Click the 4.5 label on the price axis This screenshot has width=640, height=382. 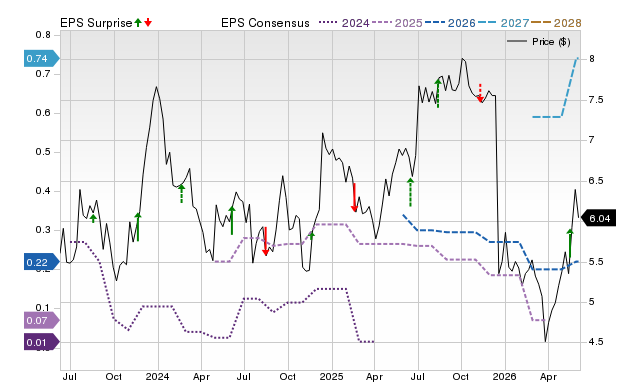pos(596,342)
